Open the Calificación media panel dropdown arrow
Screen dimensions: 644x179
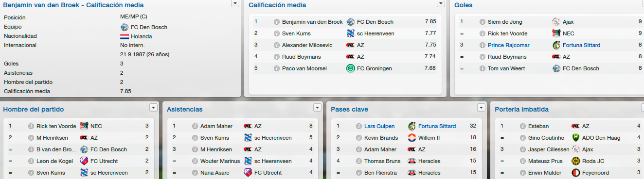pos(441,3)
